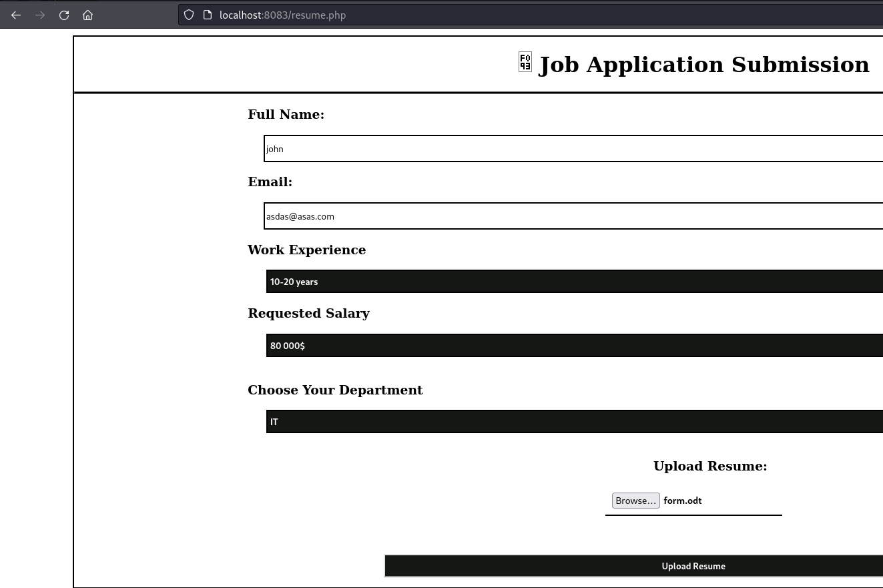Click the page info icon in address bar
The height and width of the screenshot is (588, 883).
[207, 15]
